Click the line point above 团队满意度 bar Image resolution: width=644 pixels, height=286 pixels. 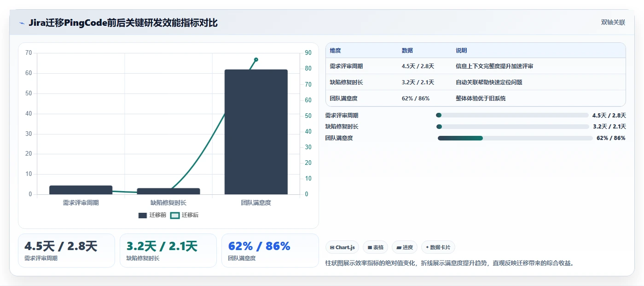click(256, 59)
